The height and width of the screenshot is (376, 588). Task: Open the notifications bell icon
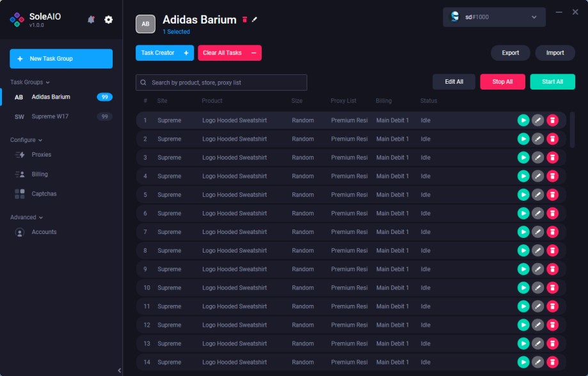coord(91,19)
